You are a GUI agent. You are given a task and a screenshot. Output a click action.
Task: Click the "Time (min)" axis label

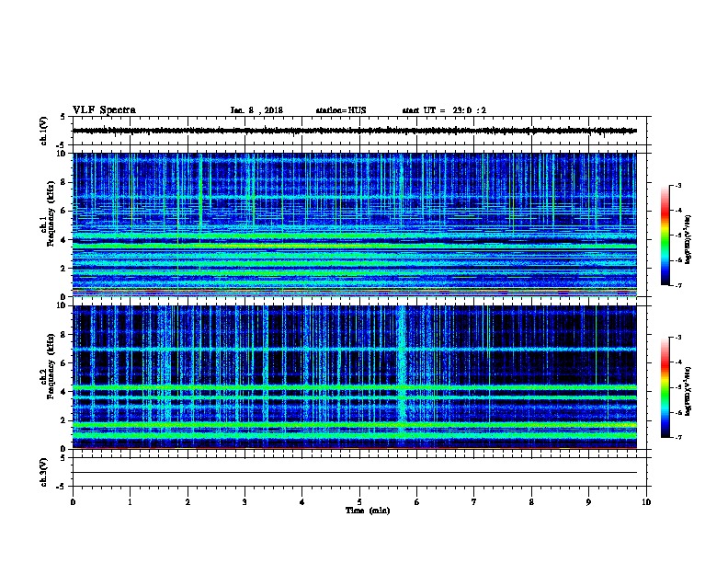pos(368,511)
